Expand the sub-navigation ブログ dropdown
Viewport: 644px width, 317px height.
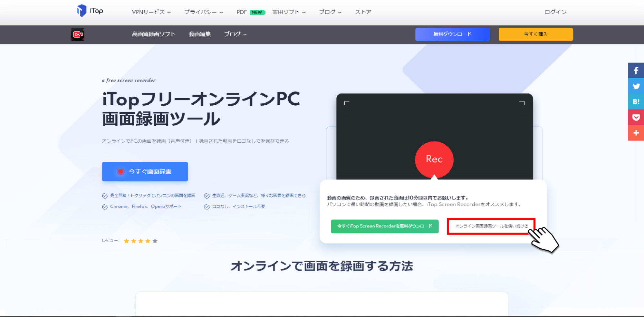click(235, 34)
